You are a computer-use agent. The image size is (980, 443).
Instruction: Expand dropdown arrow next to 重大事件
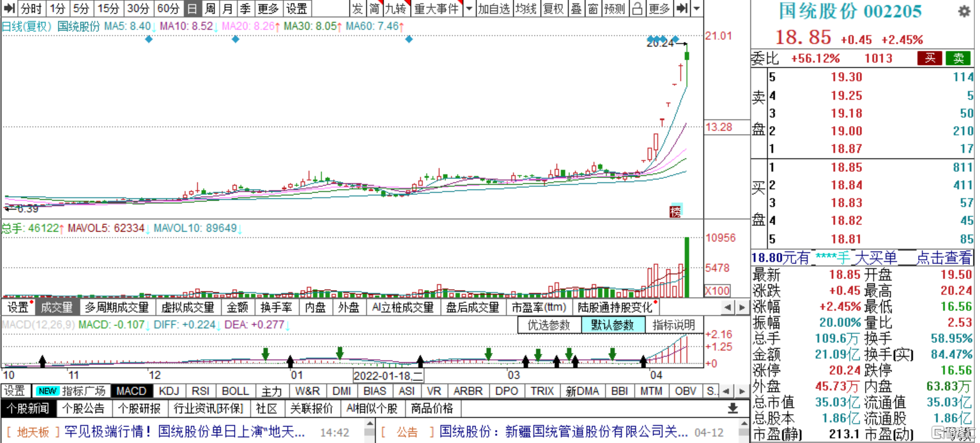click(x=469, y=9)
